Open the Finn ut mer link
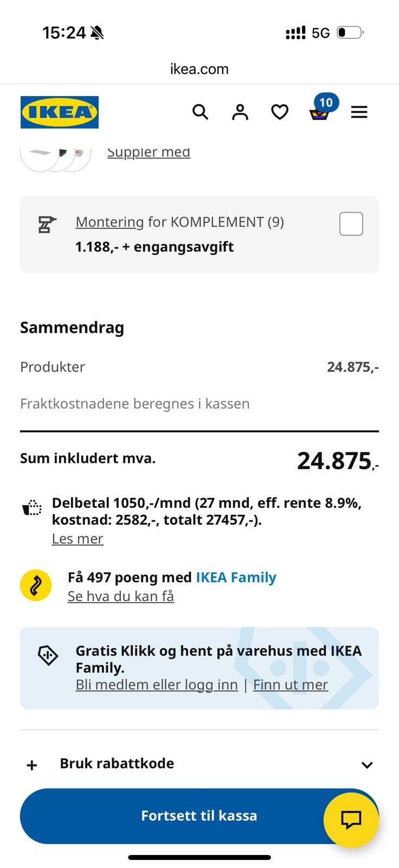The width and height of the screenshot is (399, 868). point(291,685)
